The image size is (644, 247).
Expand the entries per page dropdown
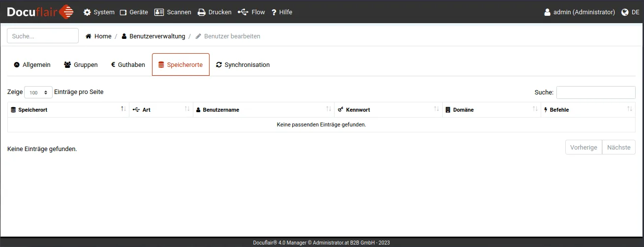(x=38, y=93)
